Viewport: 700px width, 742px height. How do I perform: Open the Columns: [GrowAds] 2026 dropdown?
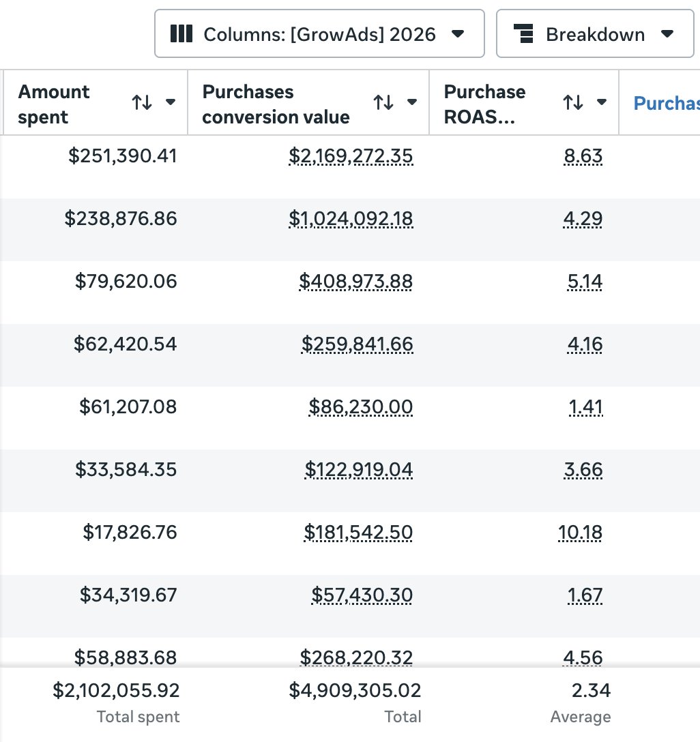click(319, 33)
